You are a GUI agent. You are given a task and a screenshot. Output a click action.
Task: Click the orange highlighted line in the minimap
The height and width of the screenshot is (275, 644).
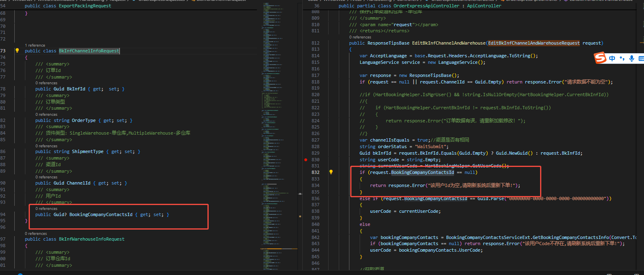point(279,248)
